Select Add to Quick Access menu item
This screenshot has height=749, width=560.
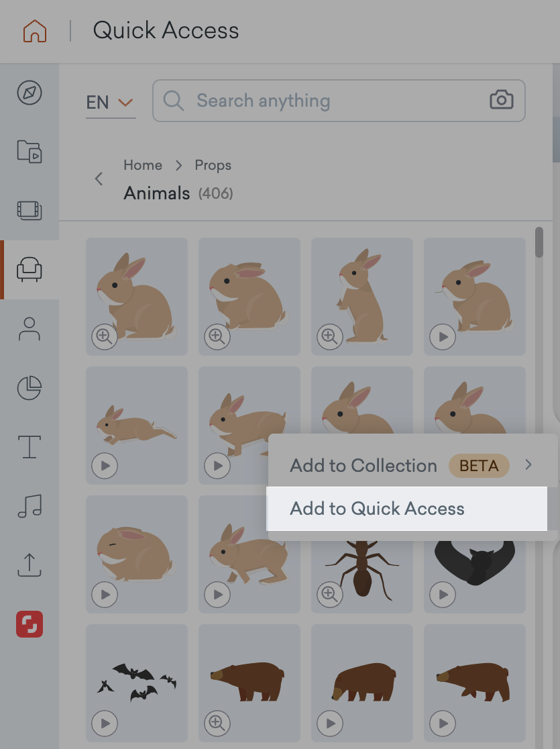[377, 508]
